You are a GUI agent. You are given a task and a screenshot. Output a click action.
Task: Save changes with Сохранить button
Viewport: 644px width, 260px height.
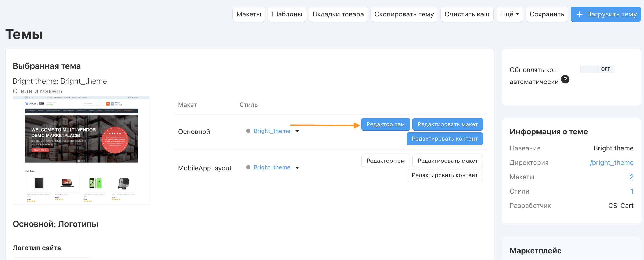pos(547,14)
